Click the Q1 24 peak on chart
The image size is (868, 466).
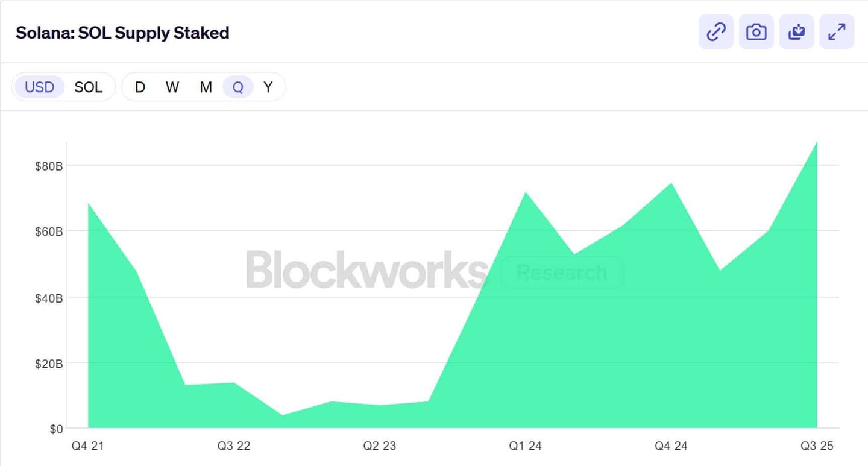526,192
